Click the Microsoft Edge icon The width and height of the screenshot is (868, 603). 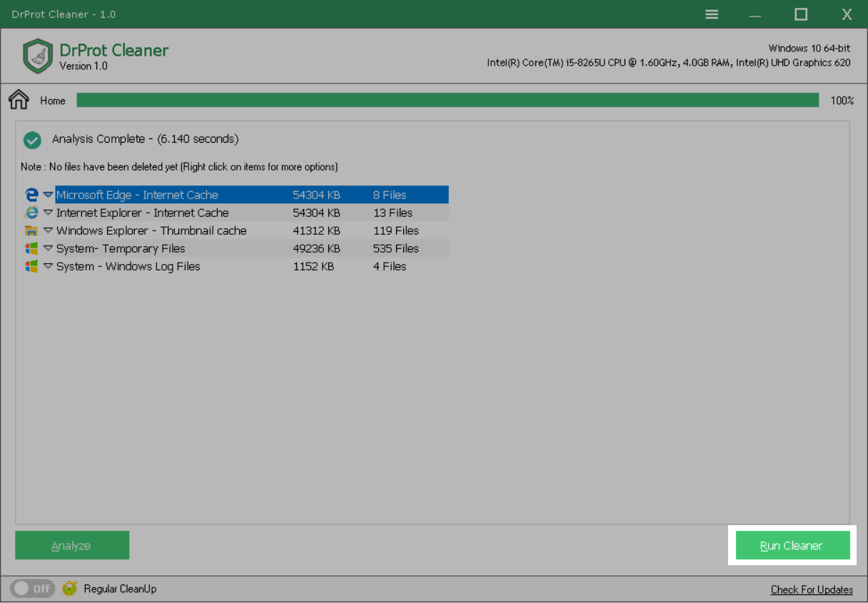click(x=31, y=195)
